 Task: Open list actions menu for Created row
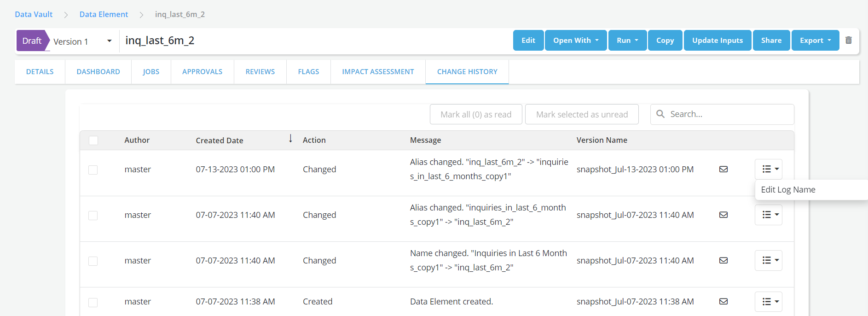pyautogui.click(x=768, y=302)
